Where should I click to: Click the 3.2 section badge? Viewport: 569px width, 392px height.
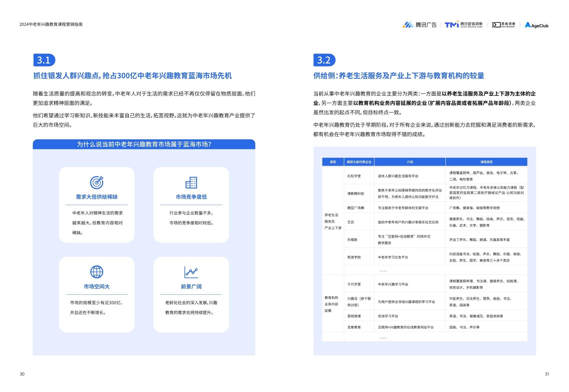[324, 60]
